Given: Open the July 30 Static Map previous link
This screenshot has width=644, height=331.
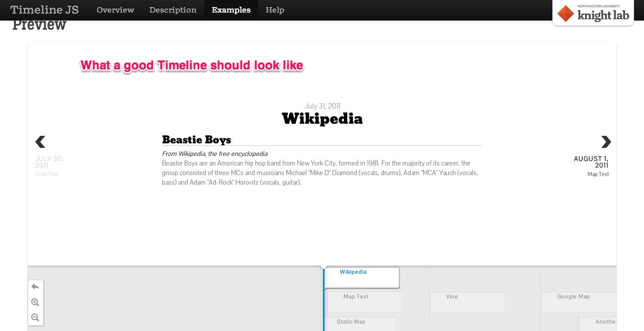Looking at the screenshot, I should tap(49, 166).
